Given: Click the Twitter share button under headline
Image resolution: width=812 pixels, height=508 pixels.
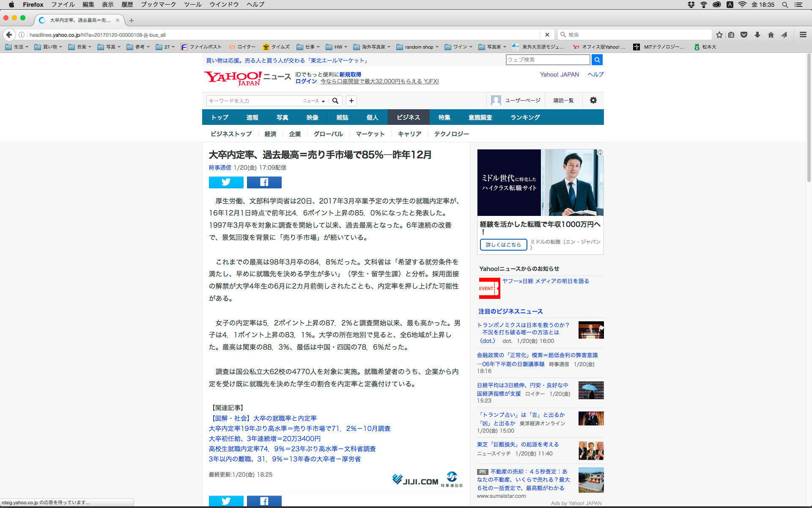Looking at the screenshot, I should click(x=226, y=182).
